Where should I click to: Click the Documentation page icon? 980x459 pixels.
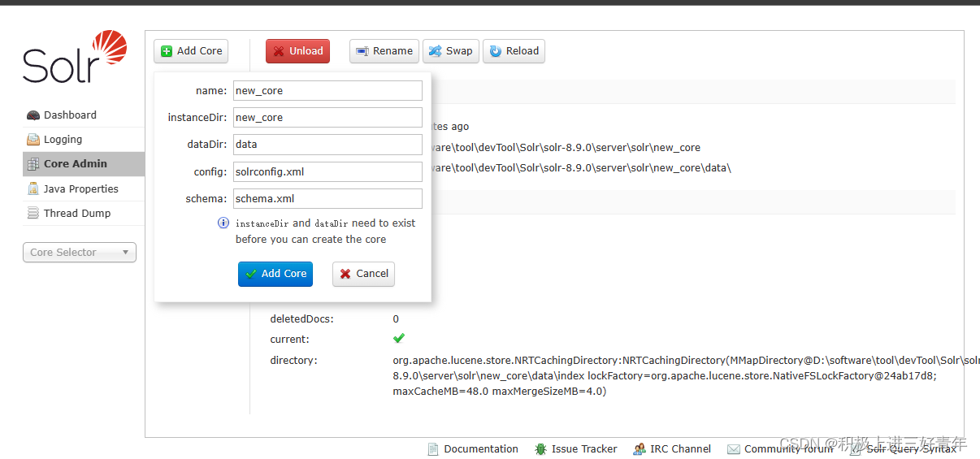point(432,449)
